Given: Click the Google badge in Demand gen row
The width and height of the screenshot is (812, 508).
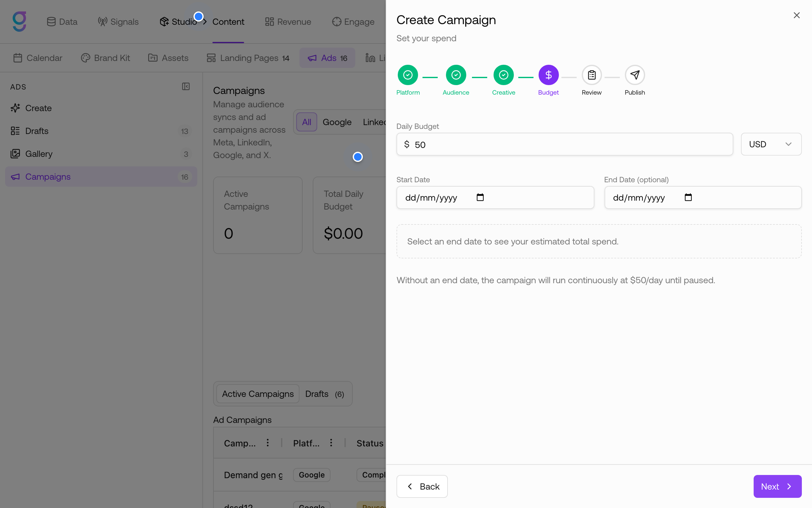Looking at the screenshot, I should point(311,475).
